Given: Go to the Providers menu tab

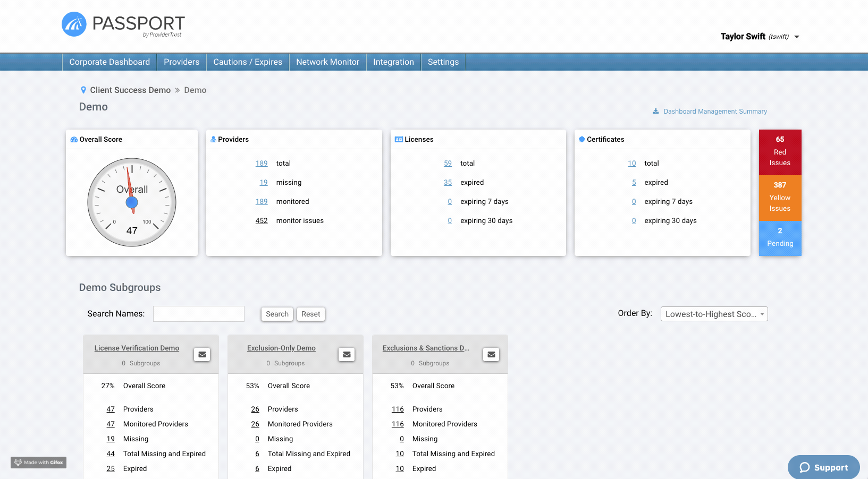Looking at the screenshot, I should pyautogui.click(x=182, y=62).
